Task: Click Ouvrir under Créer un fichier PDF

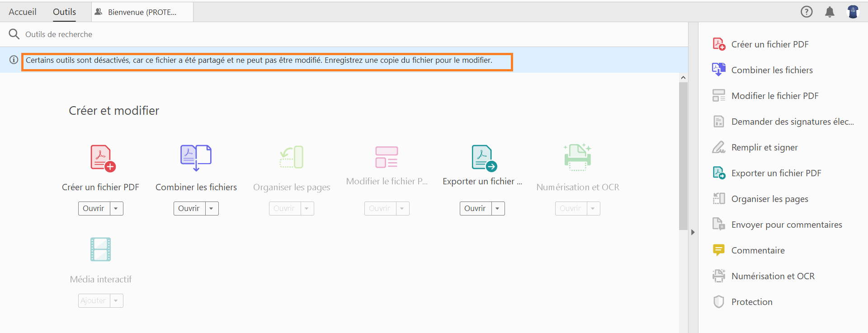Action: pyautogui.click(x=94, y=208)
